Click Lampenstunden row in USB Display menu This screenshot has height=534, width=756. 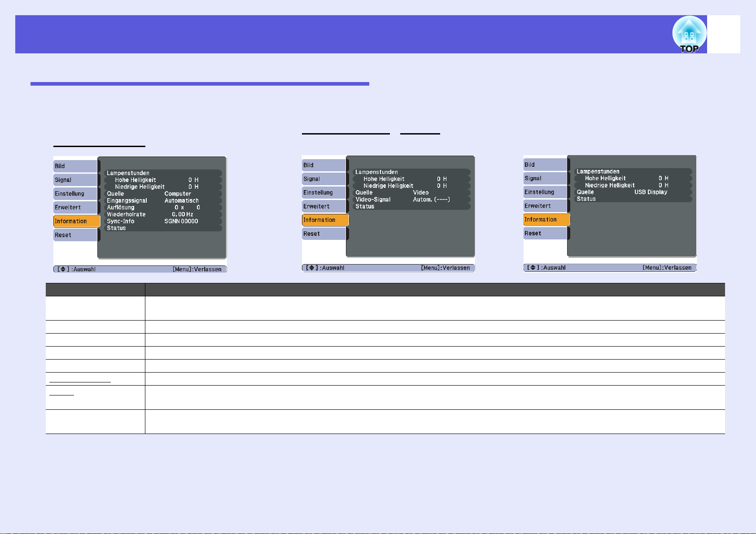(633, 171)
